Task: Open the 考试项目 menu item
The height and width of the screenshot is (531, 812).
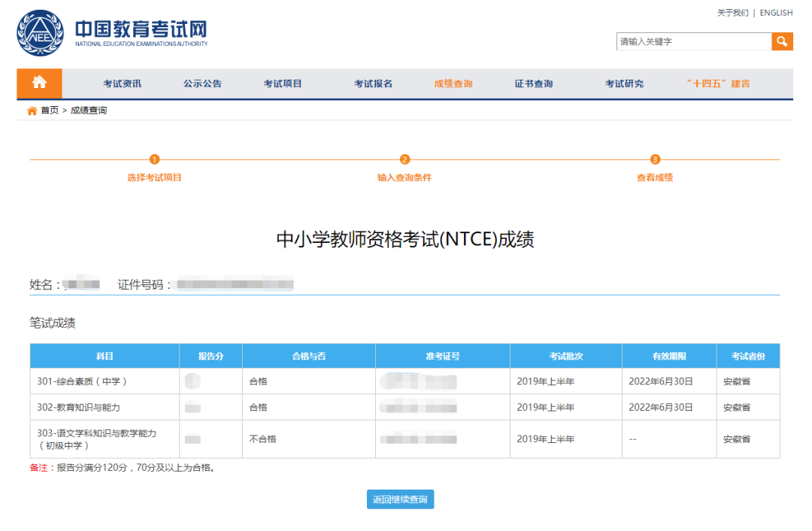Action: click(282, 83)
